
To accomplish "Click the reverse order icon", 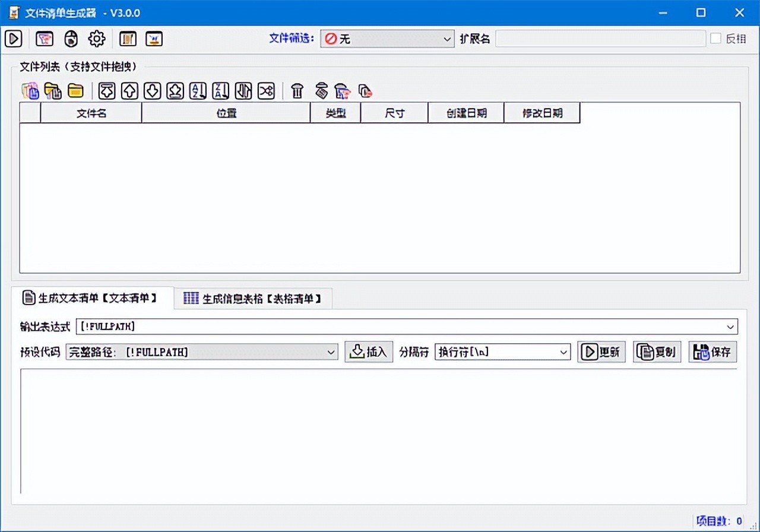I will click(243, 91).
